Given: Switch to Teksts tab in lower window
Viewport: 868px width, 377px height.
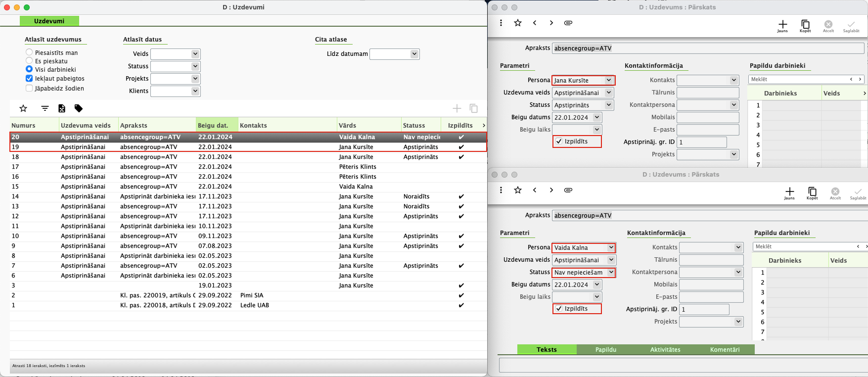Looking at the screenshot, I should tap(547, 349).
